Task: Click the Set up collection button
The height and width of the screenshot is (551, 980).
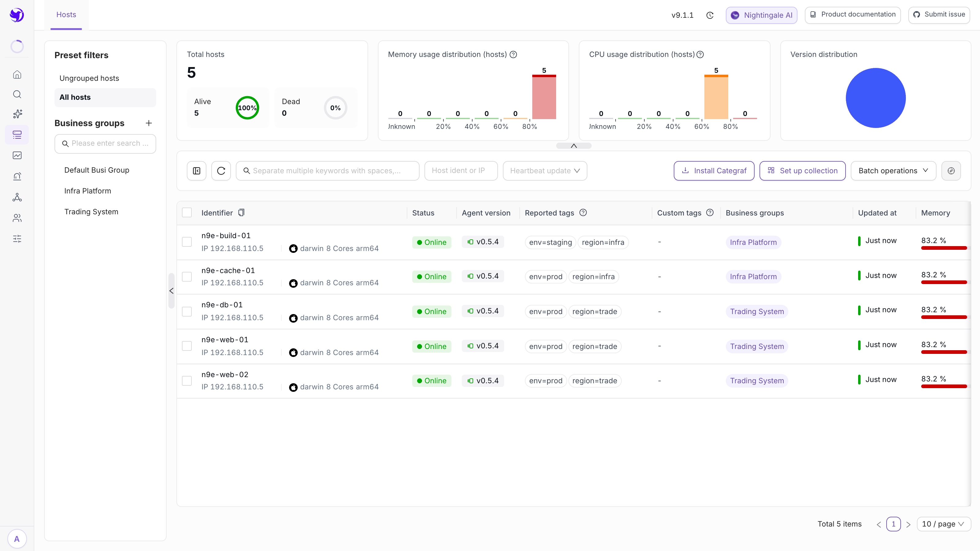Action: click(x=802, y=171)
